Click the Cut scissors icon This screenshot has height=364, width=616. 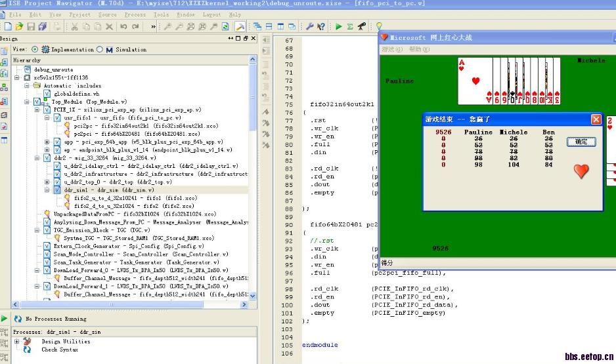tap(75, 26)
